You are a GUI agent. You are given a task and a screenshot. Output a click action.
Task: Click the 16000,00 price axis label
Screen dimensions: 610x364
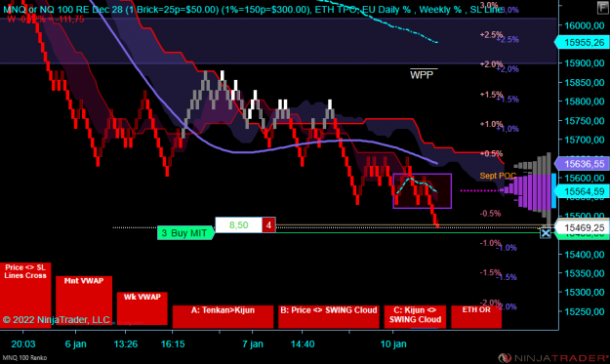(x=584, y=25)
